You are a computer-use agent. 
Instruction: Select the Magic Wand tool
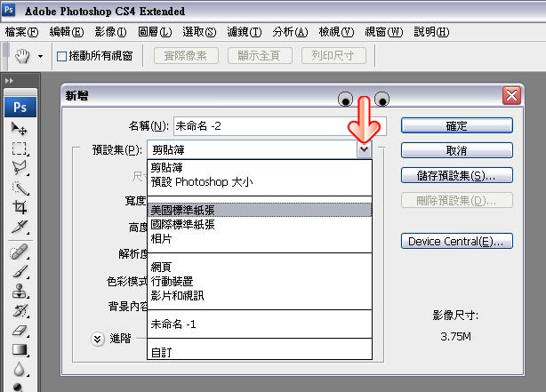(x=20, y=188)
